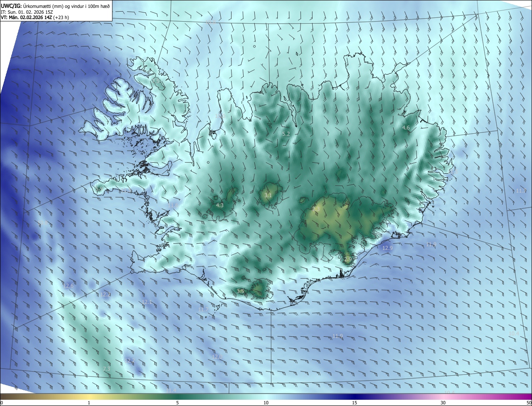
Task: Click the 11.6 value label near the west coast
Action: tap(172, 205)
